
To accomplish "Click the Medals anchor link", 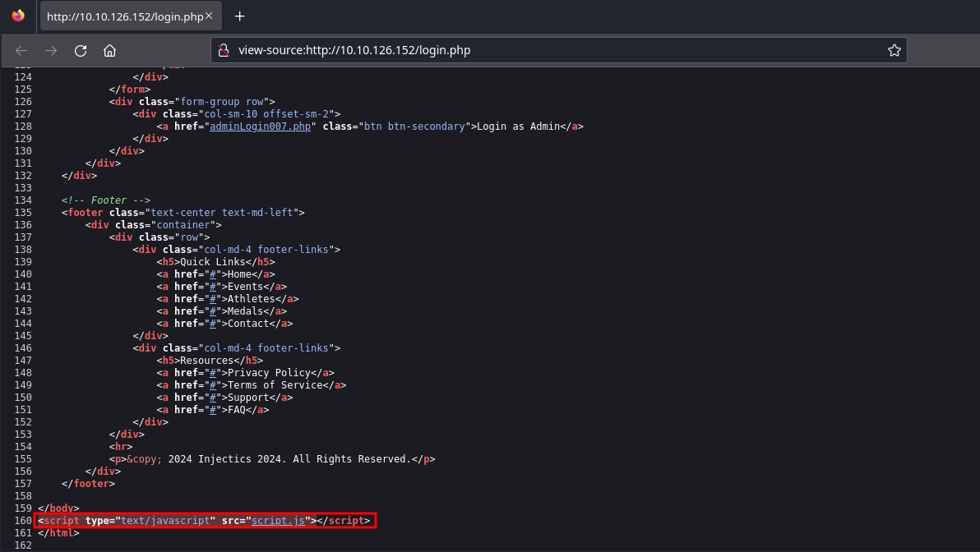I will [x=212, y=310].
